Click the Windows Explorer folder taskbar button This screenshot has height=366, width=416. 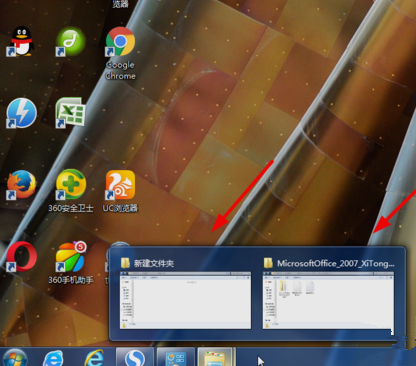coord(216,357)
